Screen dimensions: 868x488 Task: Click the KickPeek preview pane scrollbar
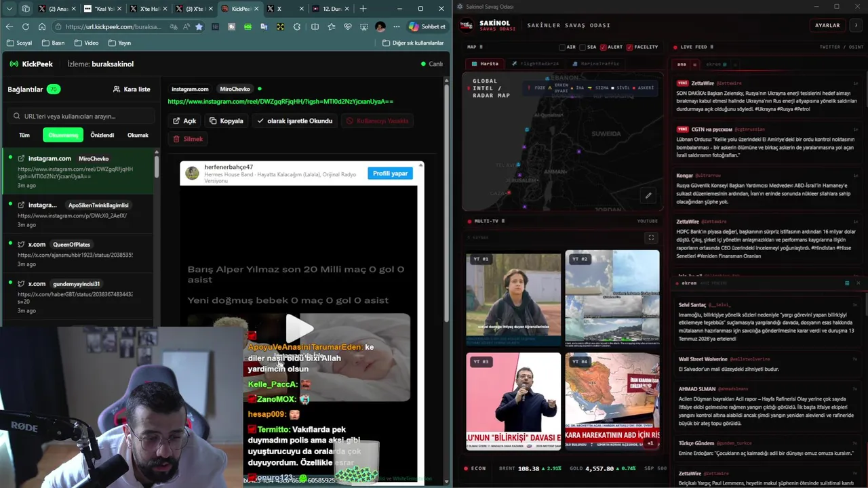click(x=446, y=203)
